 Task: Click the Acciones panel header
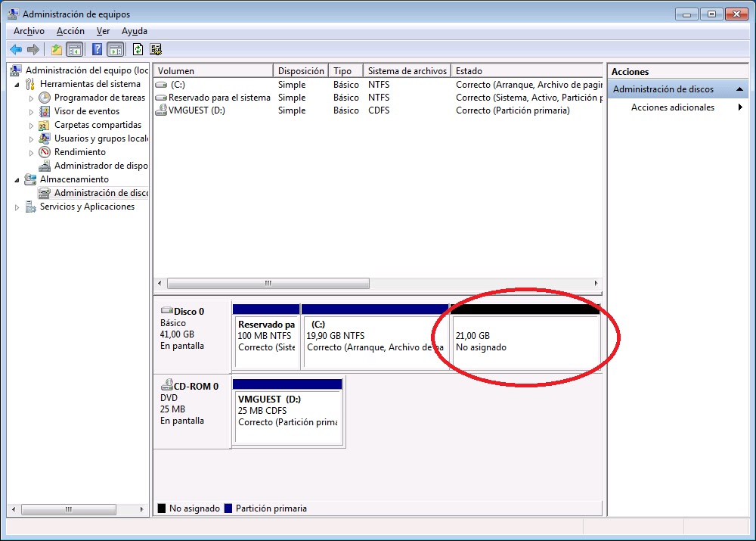(677, 71)
